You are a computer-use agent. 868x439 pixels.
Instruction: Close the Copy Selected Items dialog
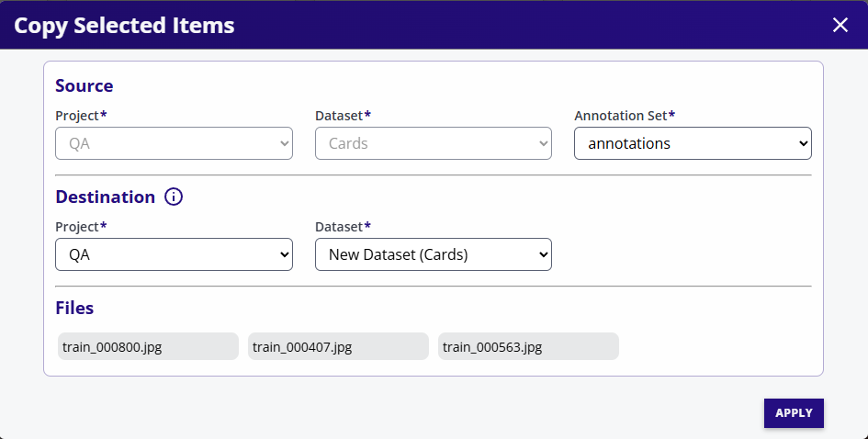pos(840,25)
